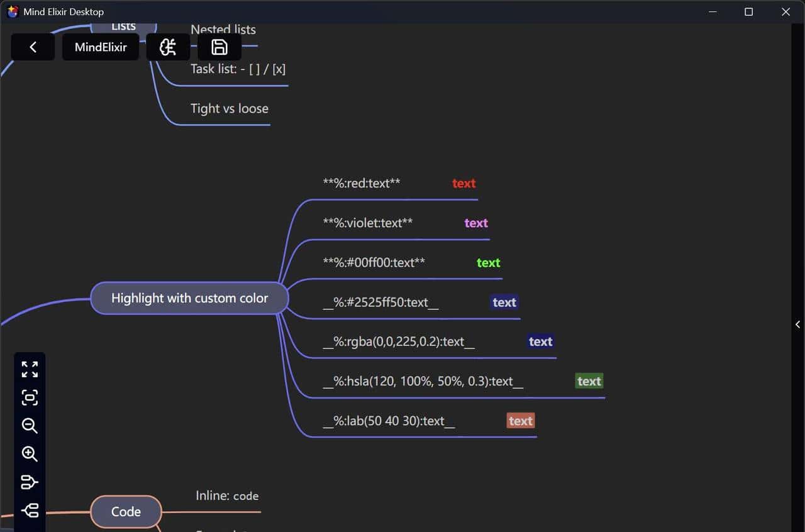Image resolution: width=805 pixels, height=532 pixels.
Task: Select the Lists node
Action: tap(123, 28)
